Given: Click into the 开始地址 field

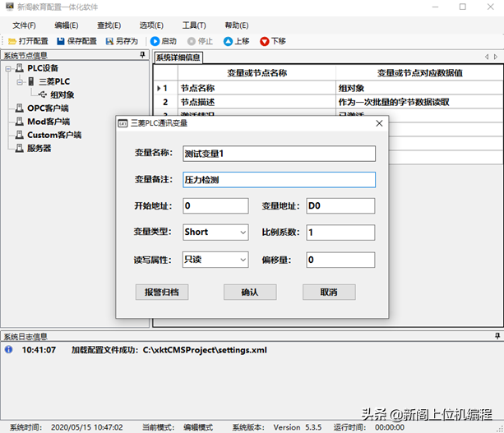Looking at the screenshot, I should pos(215,206).
